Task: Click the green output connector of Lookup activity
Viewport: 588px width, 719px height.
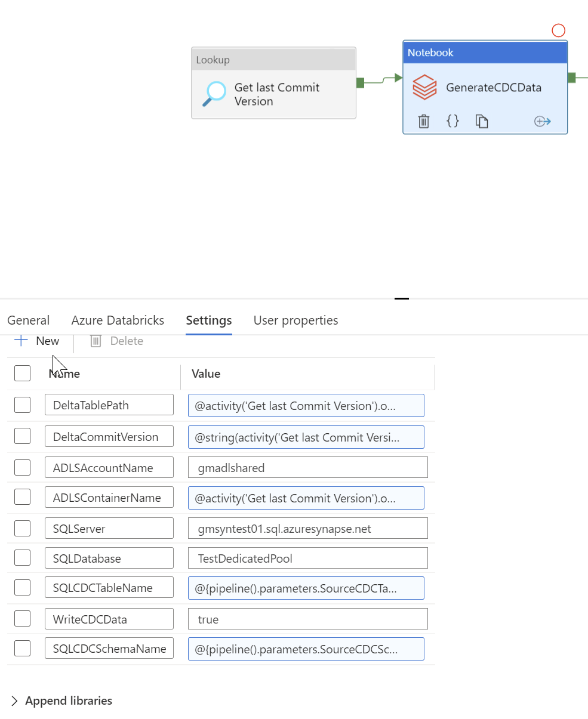Action: pyautogui.click(x=360, y=83)
